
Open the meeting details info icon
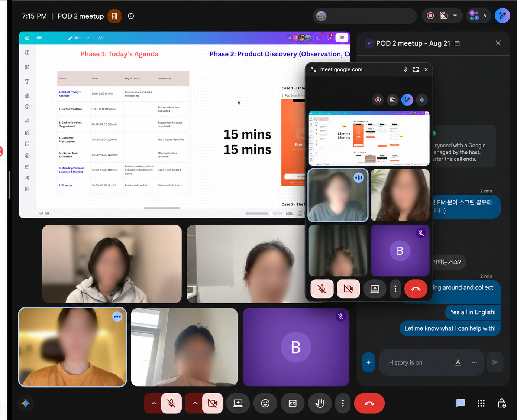[131, 16]
